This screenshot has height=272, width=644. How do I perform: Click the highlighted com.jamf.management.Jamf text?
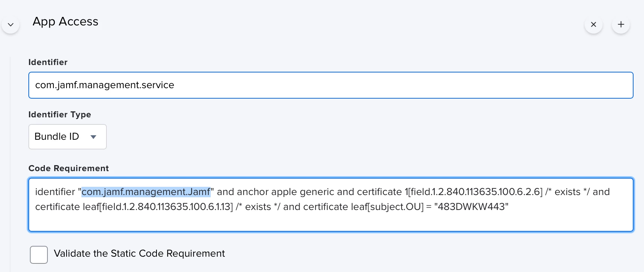pyautogui.click(x=146, y=192)
